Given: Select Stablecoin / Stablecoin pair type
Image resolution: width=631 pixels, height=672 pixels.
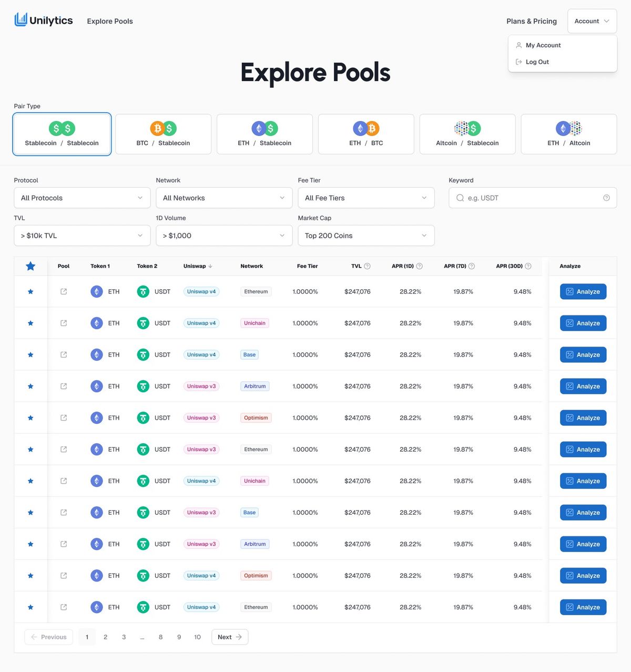Looking at the screenshot, I should tap(62, 134).
